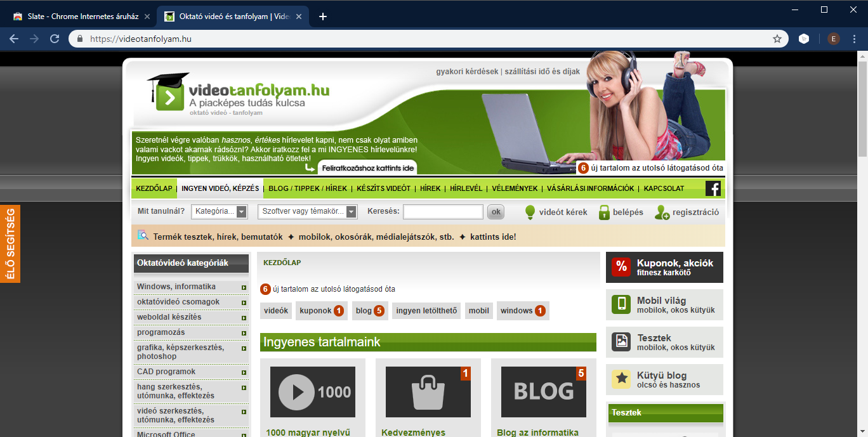This screenshot has width=868, height=437.
Task: Go back using the browser back arrow
Action: [x=14, y=39]
